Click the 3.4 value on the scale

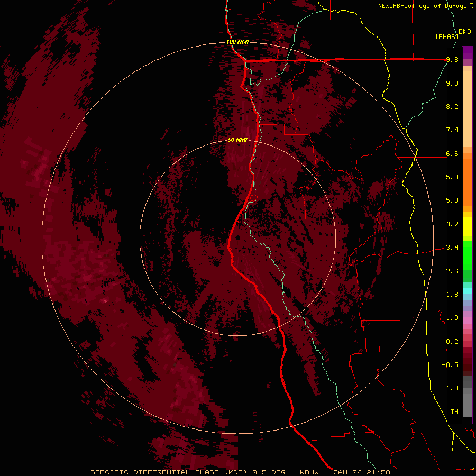click(x=452, y=247)
